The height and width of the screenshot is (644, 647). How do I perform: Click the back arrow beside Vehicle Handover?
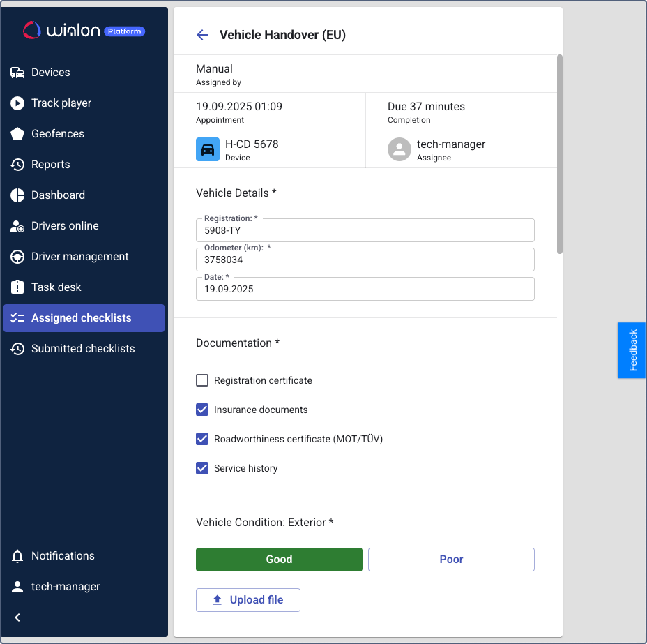(x=202, y=35)
